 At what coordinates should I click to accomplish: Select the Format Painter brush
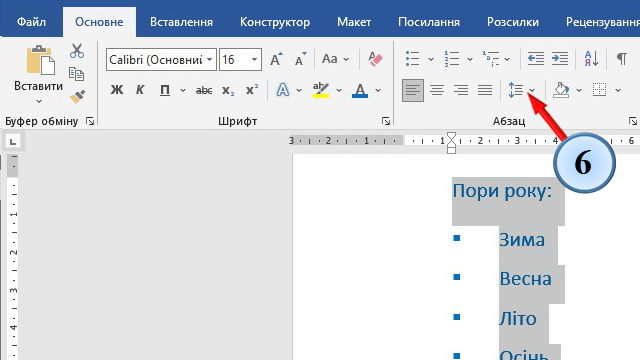pyautogui.click(x=77, y=97)
